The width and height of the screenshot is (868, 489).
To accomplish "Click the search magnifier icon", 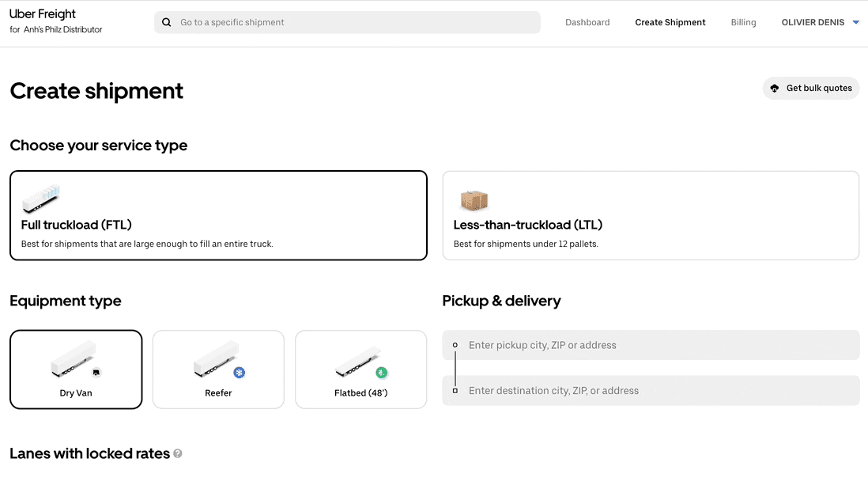I will coord(167,22).
